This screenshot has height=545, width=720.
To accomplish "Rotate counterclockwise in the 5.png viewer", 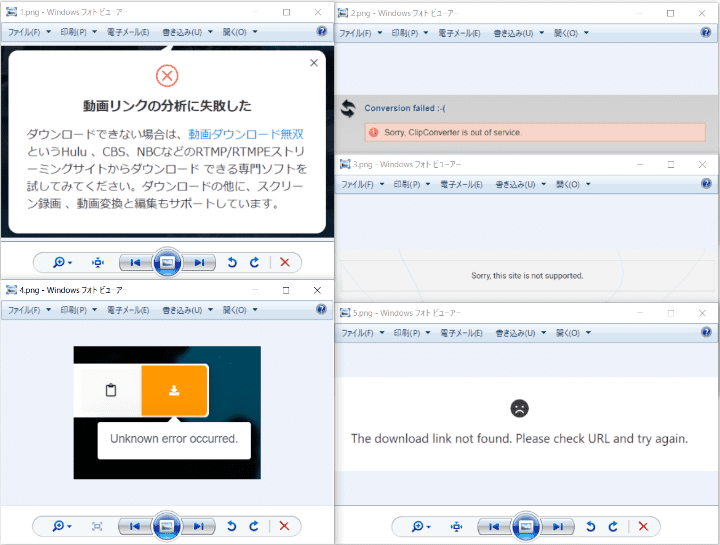I will [590, 526].
